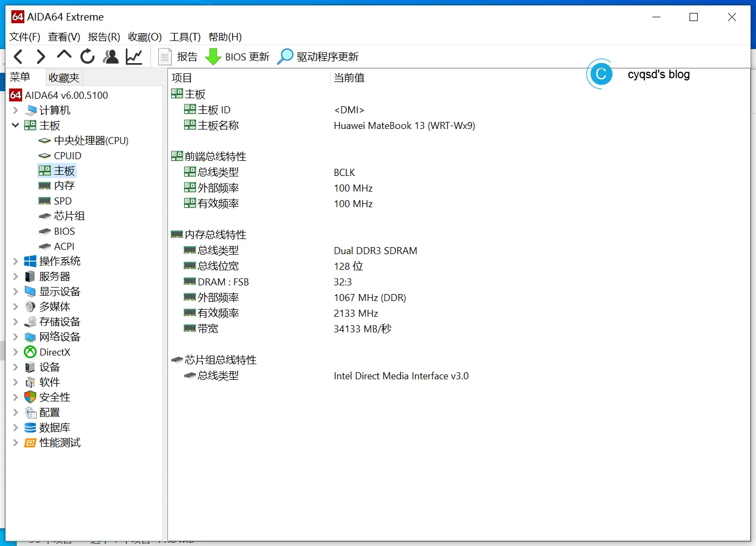The width and height of the screenshot is (756, 546).
Task: Click the up-level arrow toolbar icon
Action: click(64, 55)
